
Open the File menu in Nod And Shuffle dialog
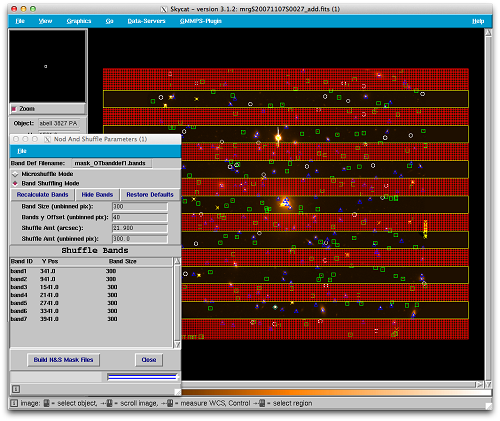pos(22,151)
